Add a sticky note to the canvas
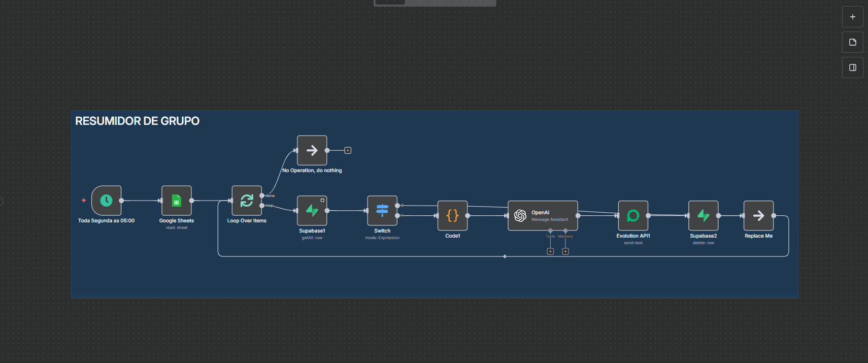 coord(853,42)
